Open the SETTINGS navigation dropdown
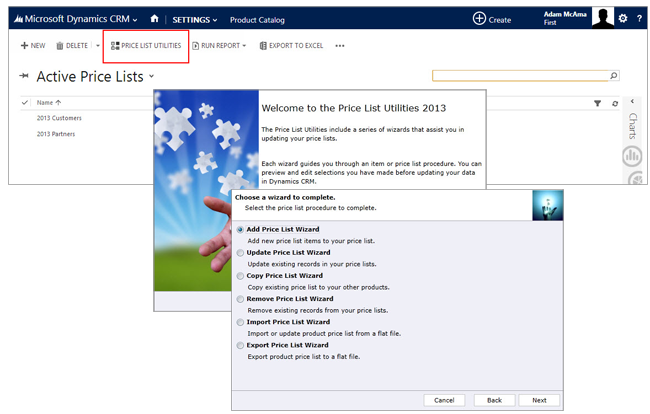Screen dimensions: 650x414 [x=194, y=20]
